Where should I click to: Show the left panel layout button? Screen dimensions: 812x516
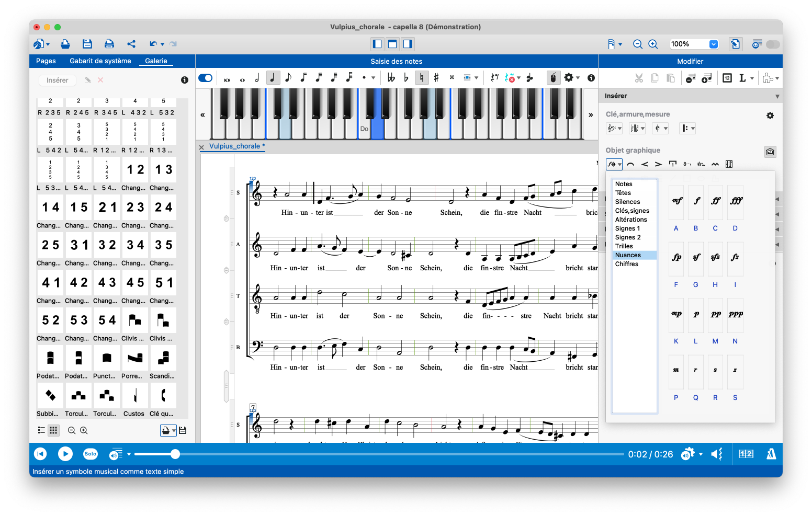377,44
